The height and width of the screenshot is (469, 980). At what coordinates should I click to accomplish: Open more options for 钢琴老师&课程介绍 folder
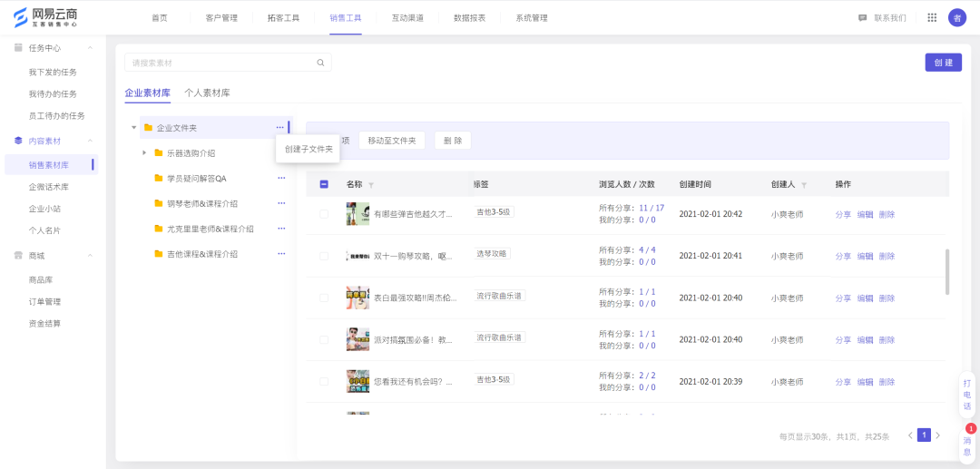click(281, 203)
